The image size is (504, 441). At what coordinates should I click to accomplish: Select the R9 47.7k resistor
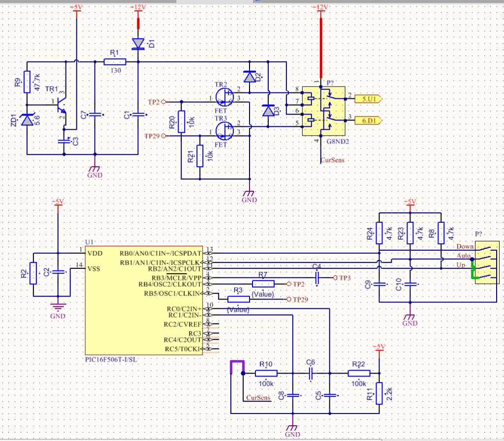click(27, 82)
